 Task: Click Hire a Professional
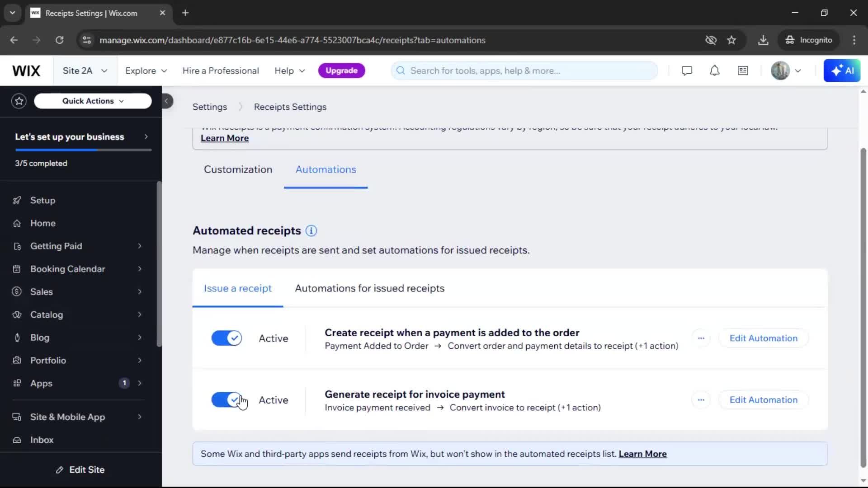[221, 71]
